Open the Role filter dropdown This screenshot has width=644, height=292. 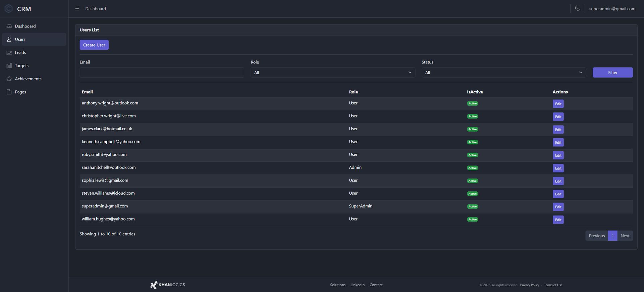pos(333,72)
